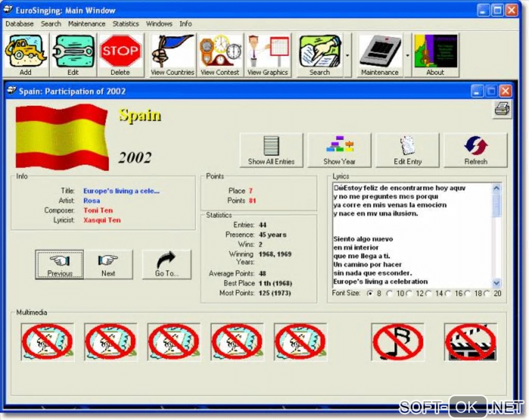Click the lyrics scrollbar thumb
529x420 pixels.
click(x=497, y=205)
